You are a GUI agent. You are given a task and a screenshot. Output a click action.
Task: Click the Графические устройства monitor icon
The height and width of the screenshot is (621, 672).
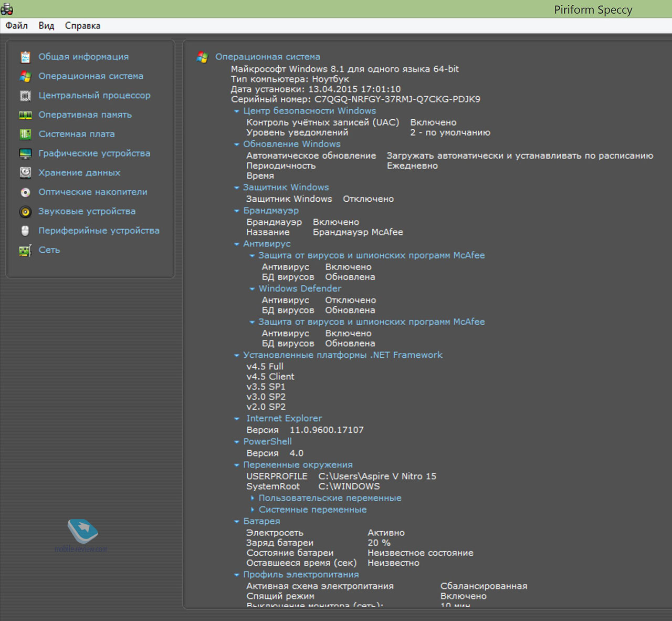25,153
